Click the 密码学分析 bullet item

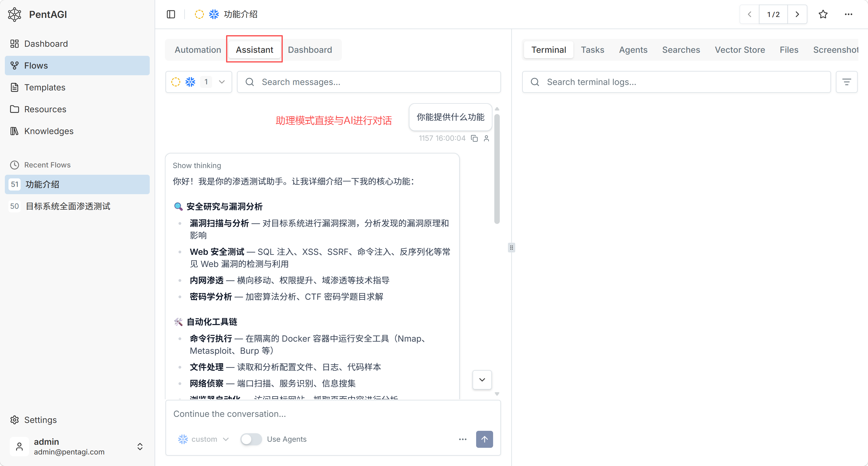(x=286, y=297)
